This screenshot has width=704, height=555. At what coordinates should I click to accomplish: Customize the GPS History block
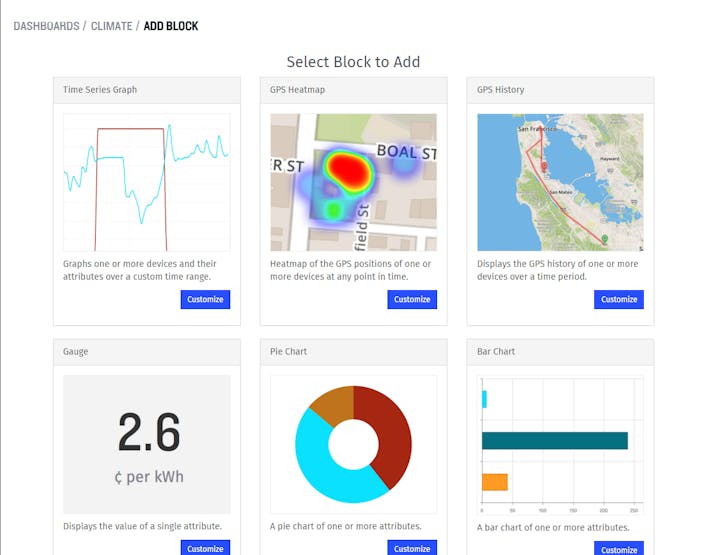[619, 300]
